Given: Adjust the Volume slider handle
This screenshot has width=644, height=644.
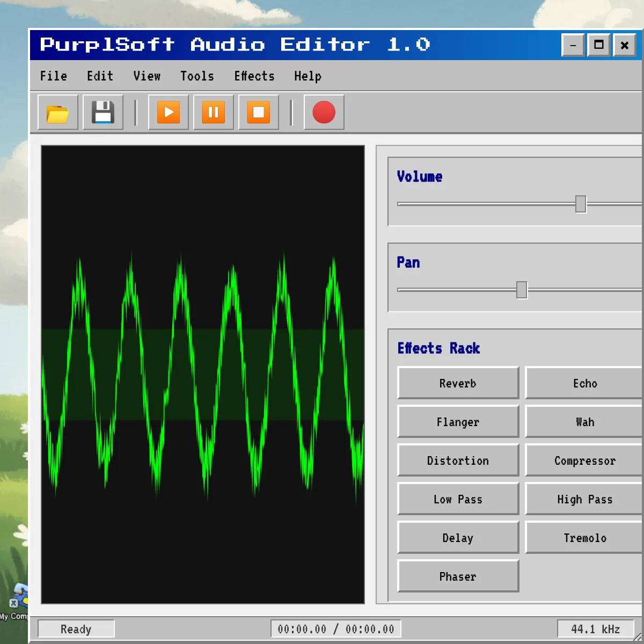Looking at the screenshot, I should coord(581,204).
